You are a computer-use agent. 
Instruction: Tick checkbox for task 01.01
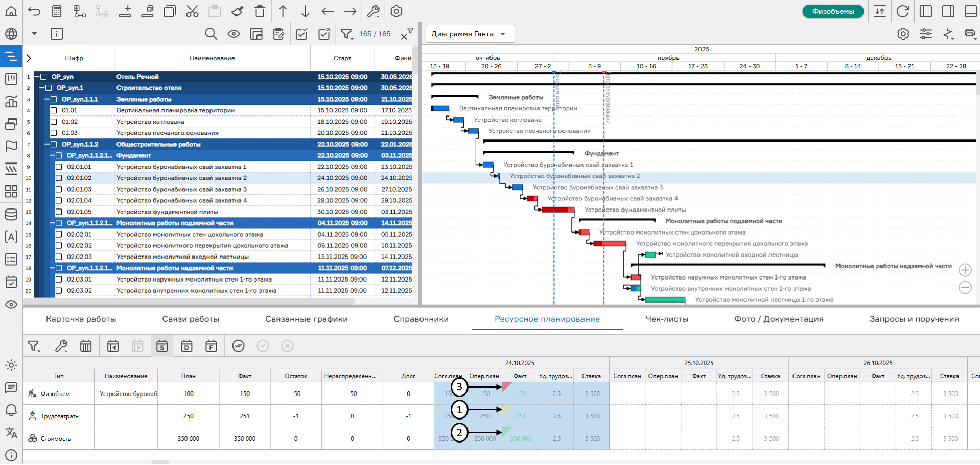click(54, 110)
